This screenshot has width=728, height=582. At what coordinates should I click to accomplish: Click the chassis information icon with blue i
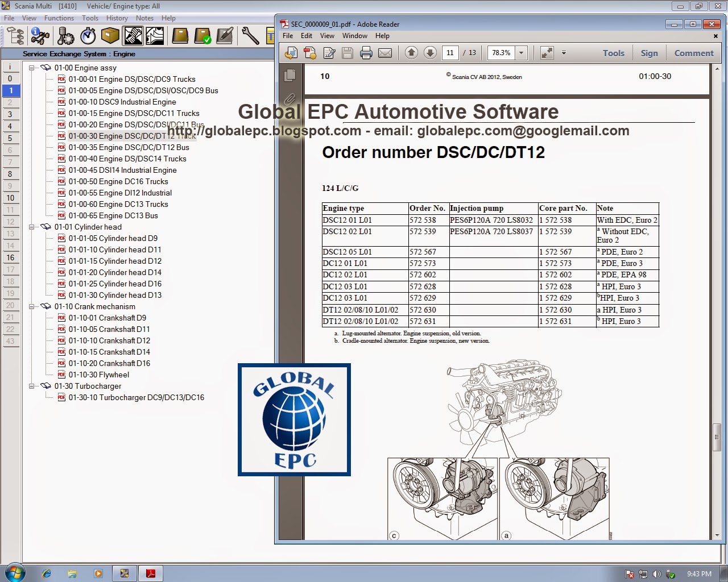40,36
